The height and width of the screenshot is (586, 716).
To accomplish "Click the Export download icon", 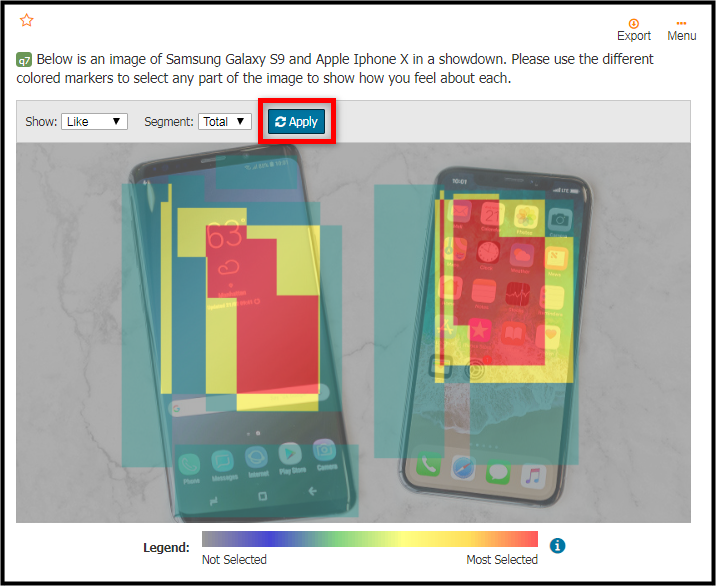I will coord(633,23).
